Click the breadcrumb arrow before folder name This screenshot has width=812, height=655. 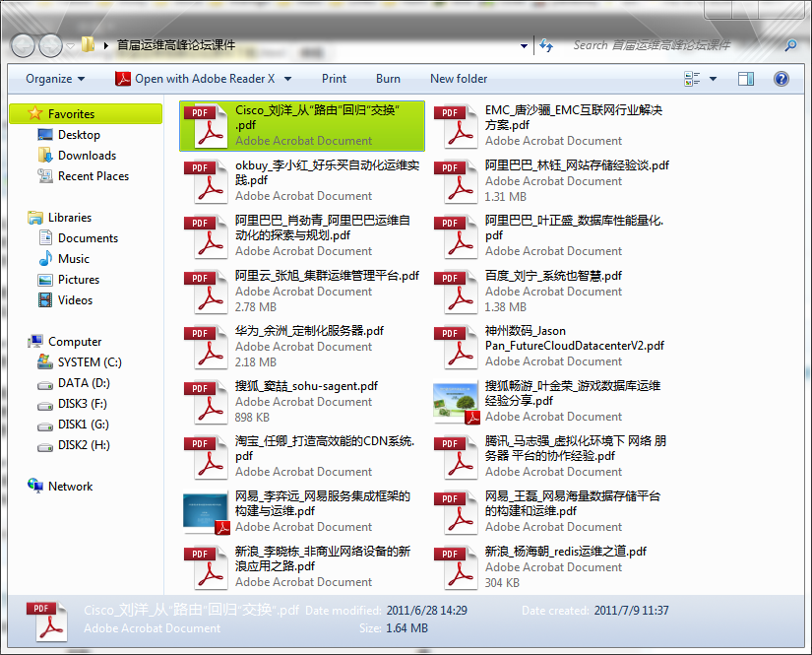105,45
